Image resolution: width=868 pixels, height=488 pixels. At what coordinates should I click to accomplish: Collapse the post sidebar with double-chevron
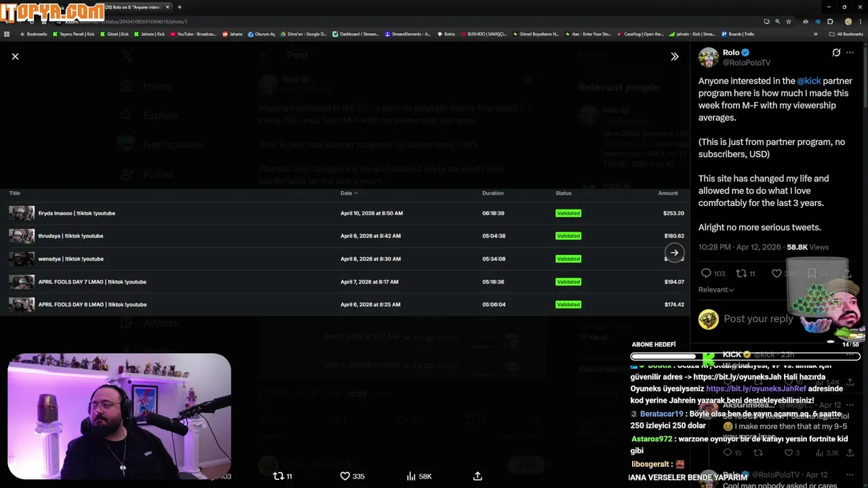674,56
